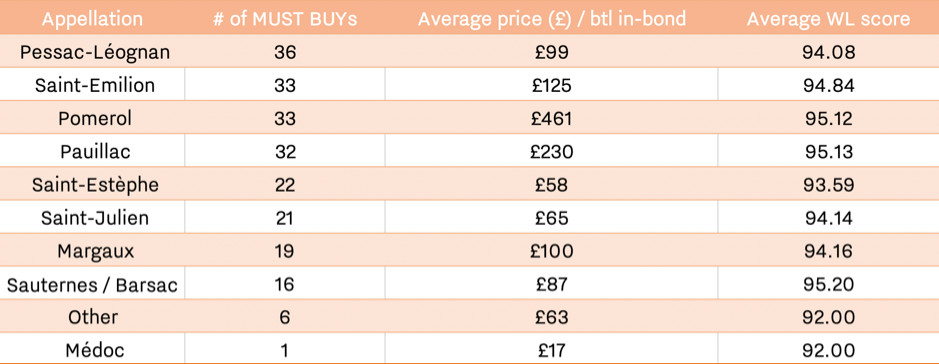Select the Sauternes / Barsac cell
Image resolution: width=939 pixels, height=364 pixels.
click(92, 284)
